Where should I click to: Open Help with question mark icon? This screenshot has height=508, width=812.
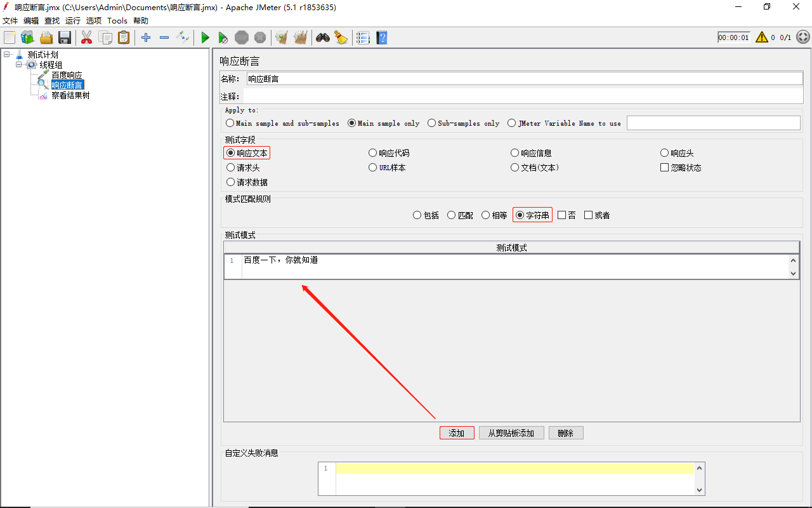[x=381, y=37]
